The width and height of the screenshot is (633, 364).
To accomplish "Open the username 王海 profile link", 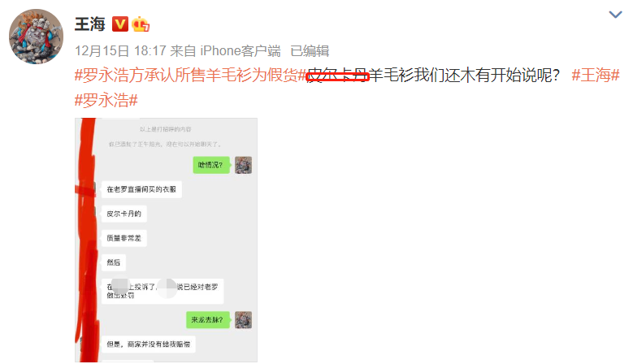I will 90,24.
